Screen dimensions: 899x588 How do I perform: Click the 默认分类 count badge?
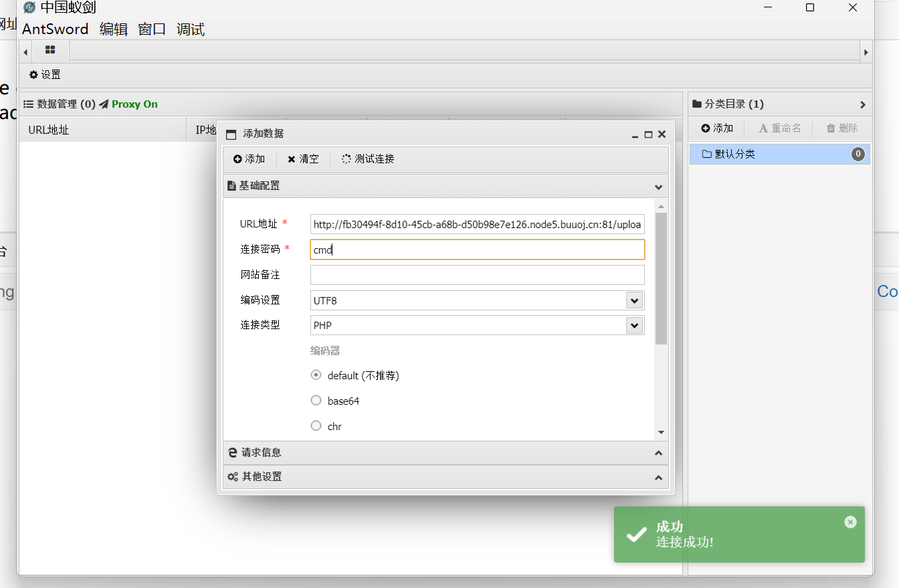[x=858, y=155]
